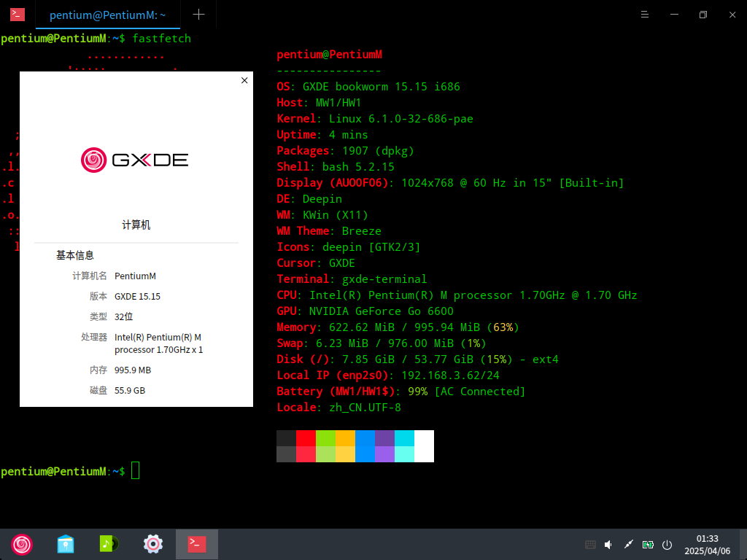Close the 计算机 info dialog
The width and height of the screenshot is (747, 560).
[x=244, y=80]
